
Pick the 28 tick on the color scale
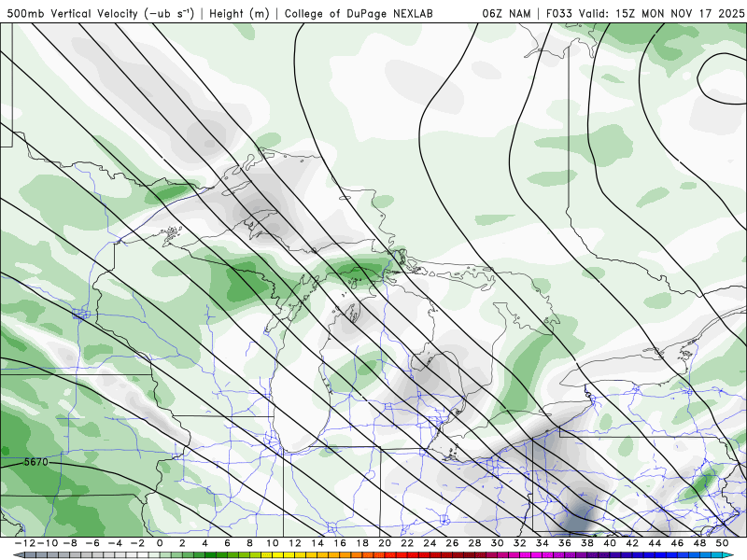coord(475,543)
